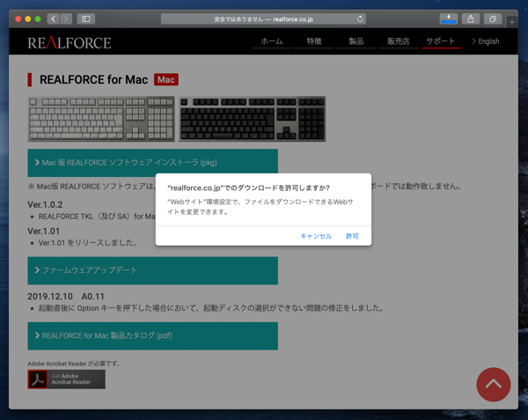Add a new tab with plus button

[x=512, y=22]
